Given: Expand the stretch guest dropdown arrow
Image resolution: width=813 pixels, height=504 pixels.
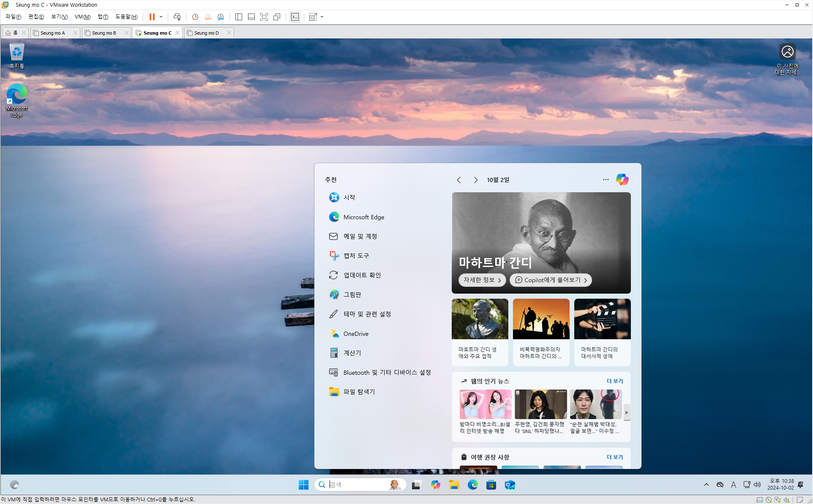Looking at the screenshot, I should click(x=322, y=17).
